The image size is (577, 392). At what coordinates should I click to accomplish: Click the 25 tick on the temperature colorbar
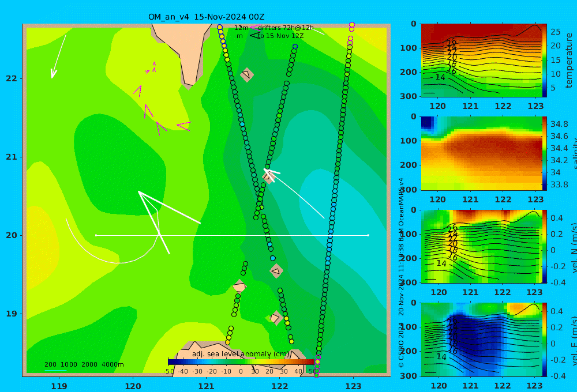pos(556,32)
